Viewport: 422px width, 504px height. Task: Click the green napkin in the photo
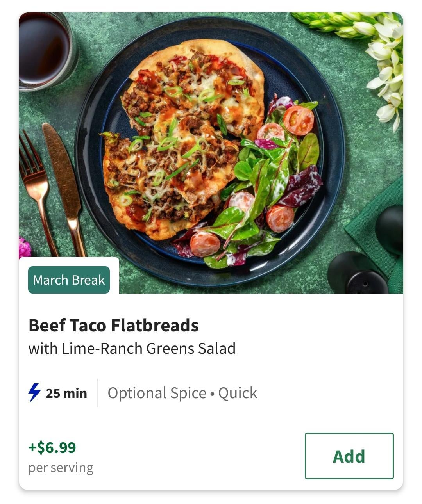point(371,230)
